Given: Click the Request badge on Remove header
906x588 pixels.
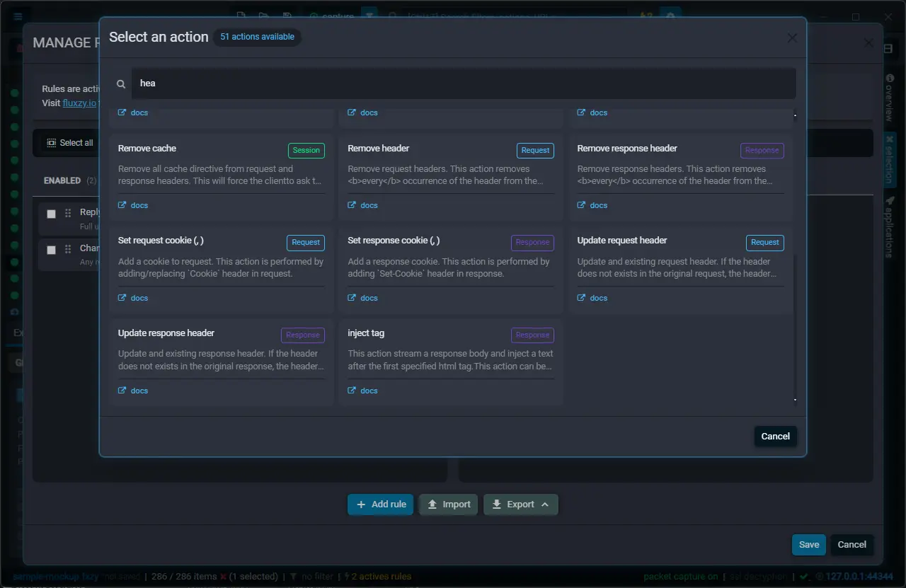Looking at the screenshot, I should point(535,150).
